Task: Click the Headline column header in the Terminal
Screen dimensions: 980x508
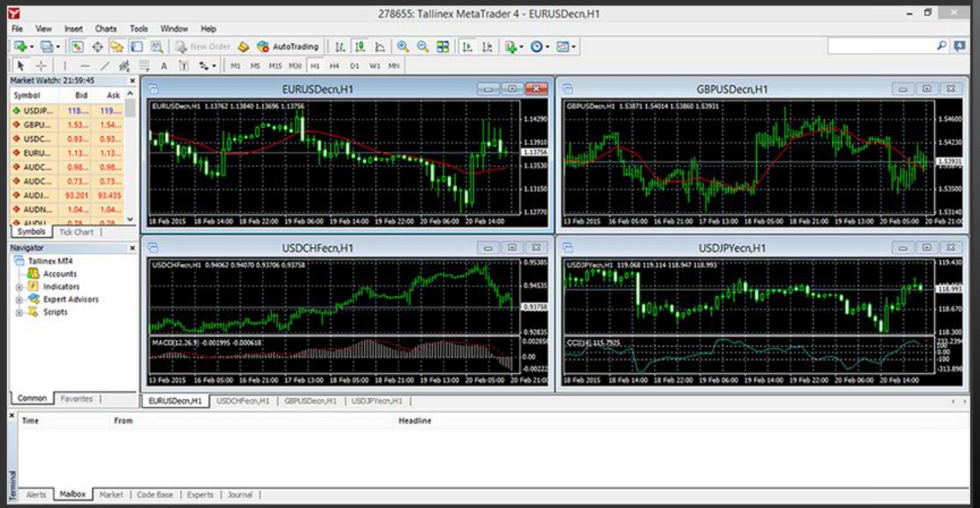Action: (x=415, y=421)
